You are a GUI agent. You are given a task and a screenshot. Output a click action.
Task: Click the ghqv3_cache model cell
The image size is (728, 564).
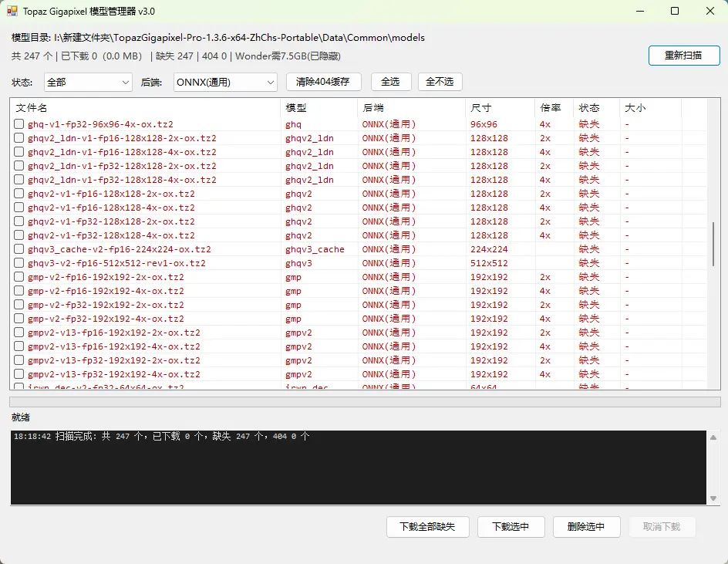tap(315, 249)
